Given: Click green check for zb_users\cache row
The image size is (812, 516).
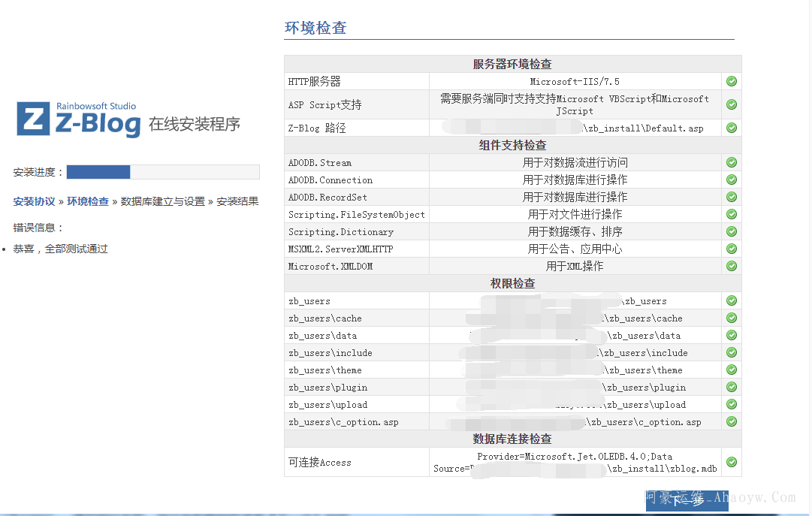Looking at the screenshot, I should pos(731,318).
